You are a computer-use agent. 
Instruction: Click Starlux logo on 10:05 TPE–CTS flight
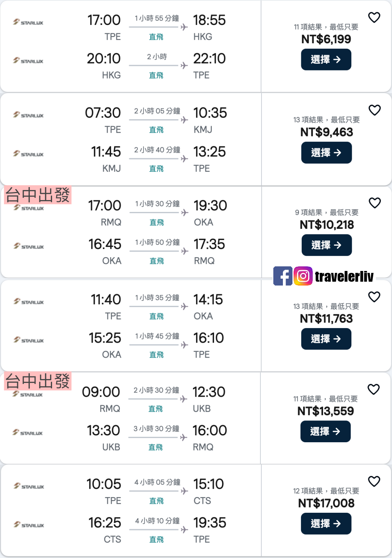29,486
